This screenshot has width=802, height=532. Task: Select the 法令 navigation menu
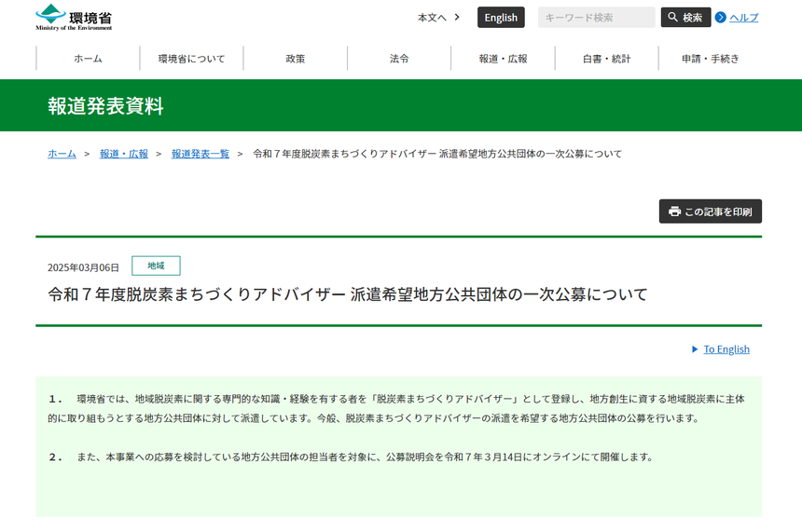pyautogui.click(x=399, y=59)
